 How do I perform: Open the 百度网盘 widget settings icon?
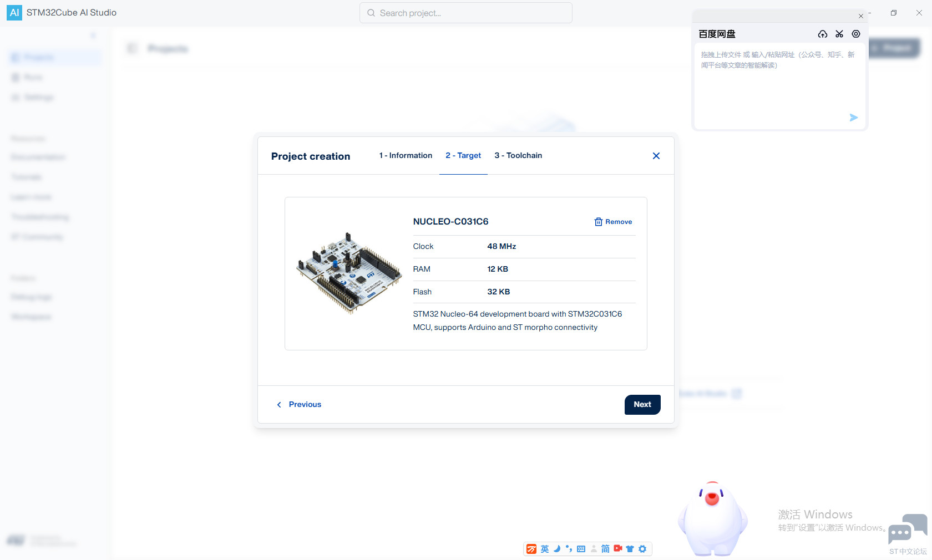click(x=856, y=34)
